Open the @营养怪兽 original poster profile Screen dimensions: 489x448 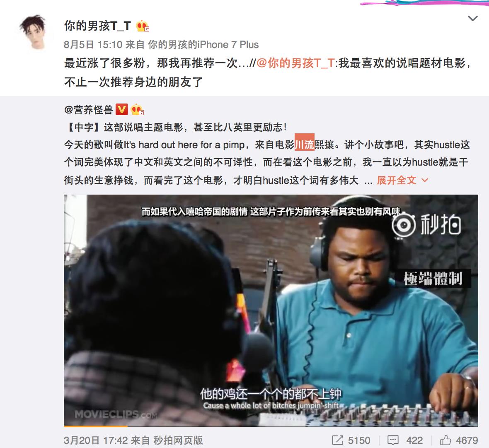(88, 110)
